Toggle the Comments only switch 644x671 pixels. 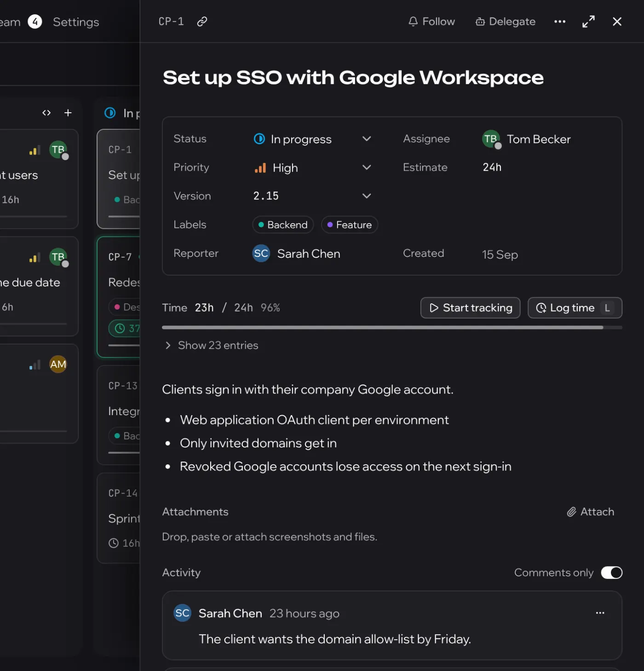(611, 573)
